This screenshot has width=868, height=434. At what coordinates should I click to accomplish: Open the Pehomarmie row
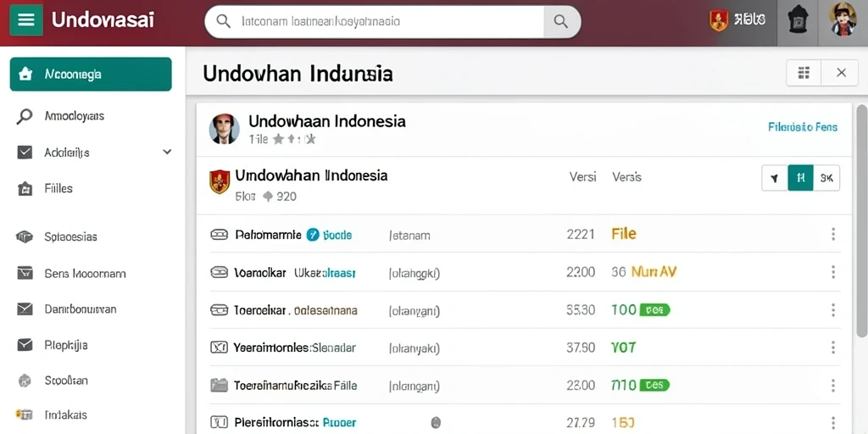pyautogui.click(x=525, y=235)
